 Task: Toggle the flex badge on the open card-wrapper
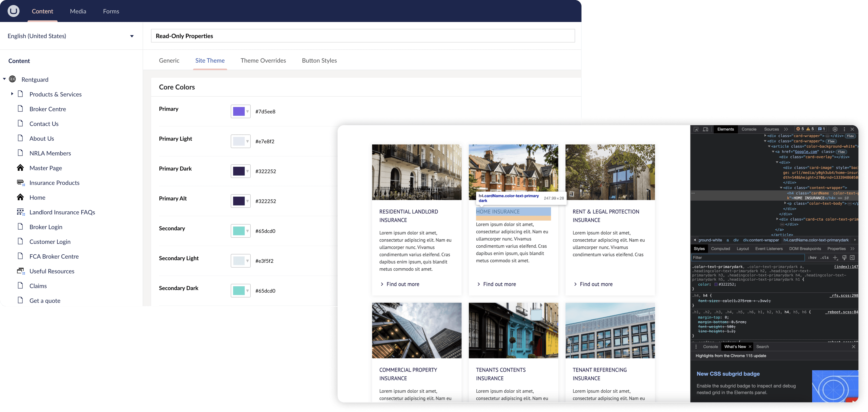point(831,141)
